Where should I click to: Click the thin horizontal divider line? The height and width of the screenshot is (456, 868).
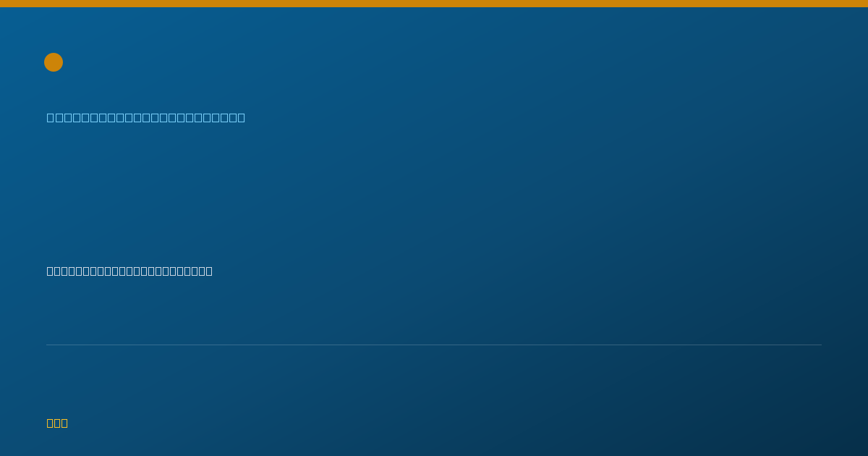tap(434, 345)
